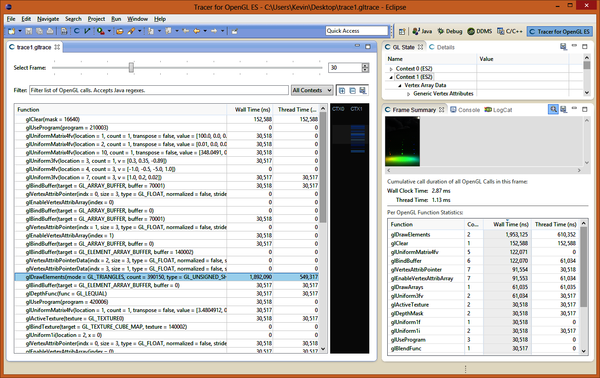Open the Help menu

(160, 19)
